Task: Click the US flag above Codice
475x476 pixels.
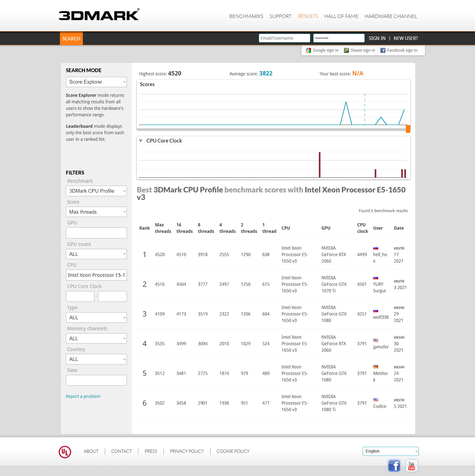Action: click(x=376, y=400)
